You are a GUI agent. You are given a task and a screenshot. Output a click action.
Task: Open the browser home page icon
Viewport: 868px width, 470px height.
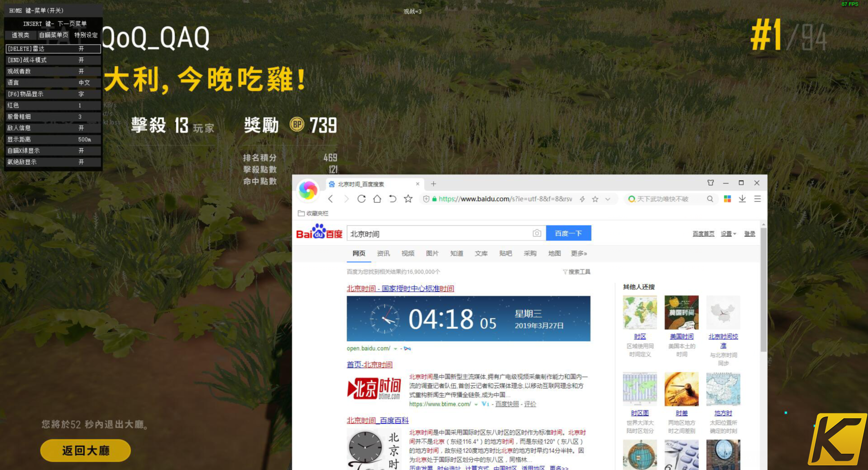[377, 199]
